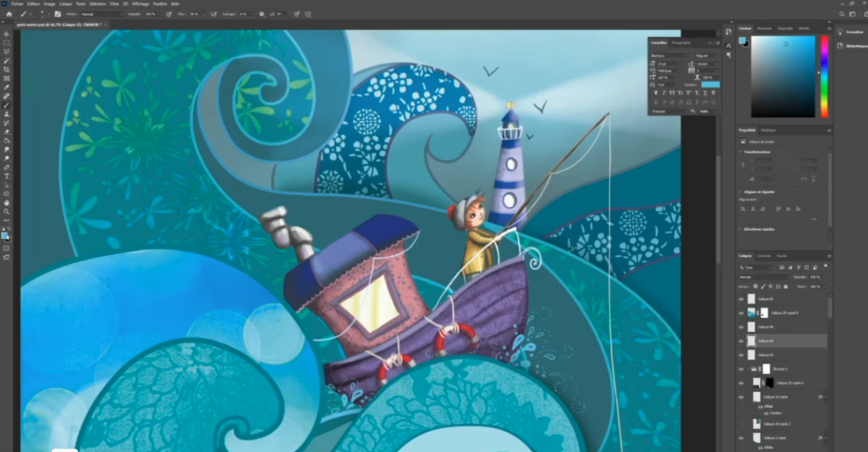
Task: Enable Faux Italic in the Caractère panel
Action: click(663, 93)
